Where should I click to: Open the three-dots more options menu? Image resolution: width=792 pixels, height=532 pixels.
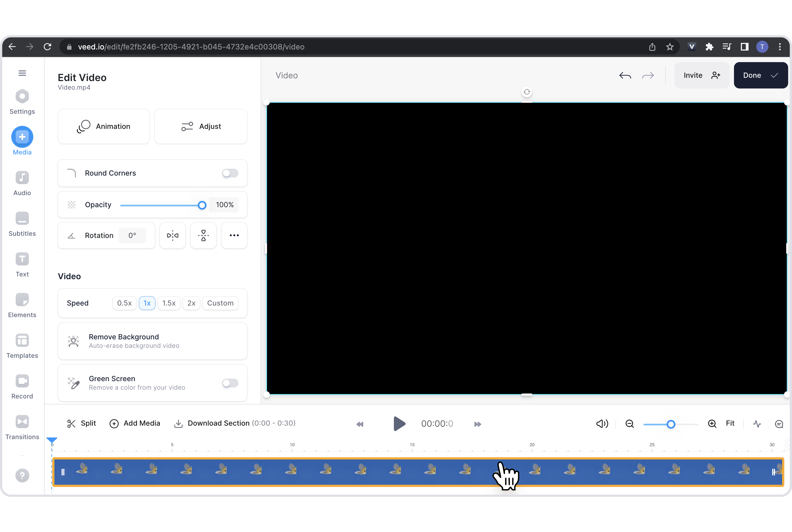[x=234, y=235]
